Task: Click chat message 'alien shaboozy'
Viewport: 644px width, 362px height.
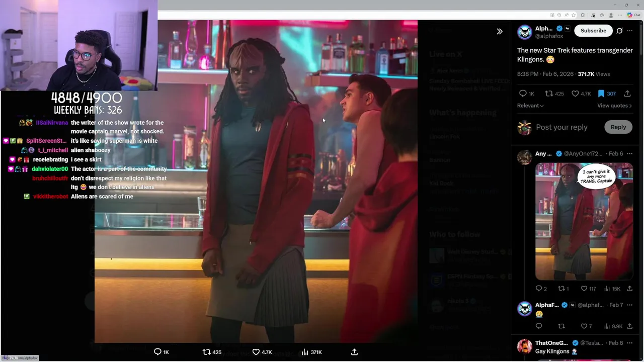Action: 91,150
